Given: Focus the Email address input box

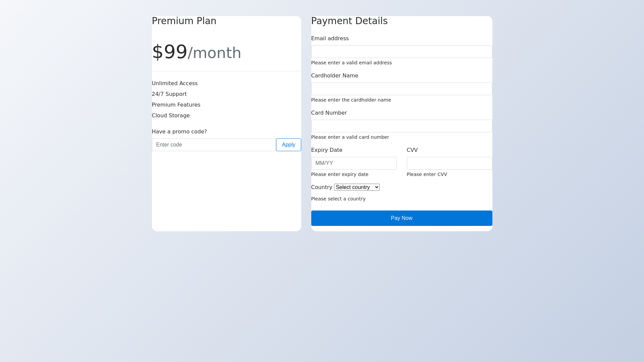Looking at the screenshot, I should click(x=401, y=52).
